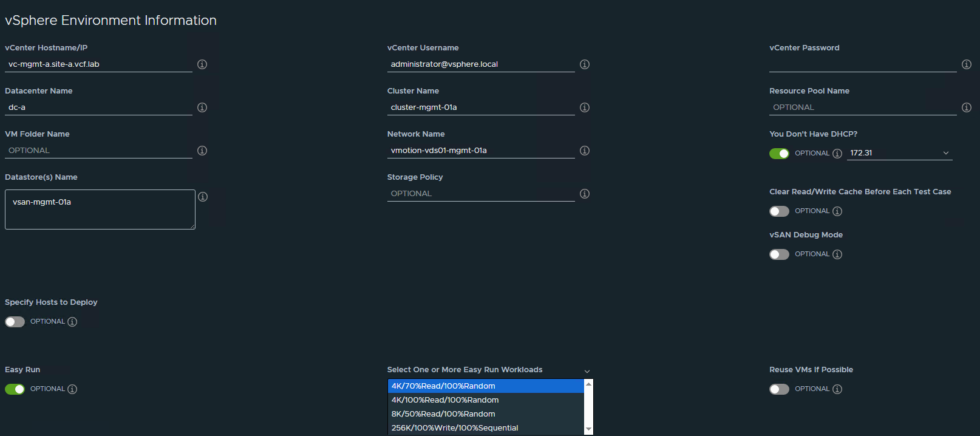Enable Clear Read/Write Cache toggle

[779, 211]
